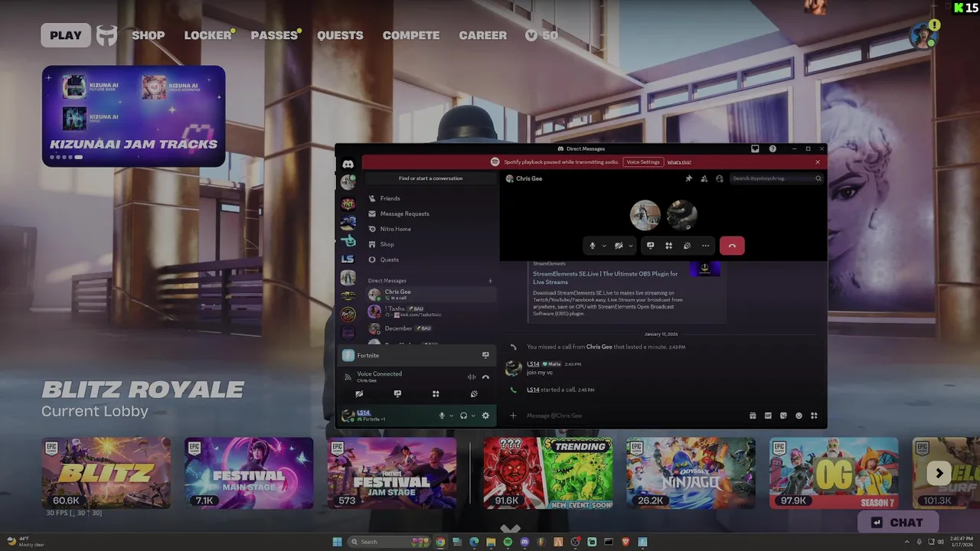Open Message Requests in Discord sidebar

click(x=430, y=214)
